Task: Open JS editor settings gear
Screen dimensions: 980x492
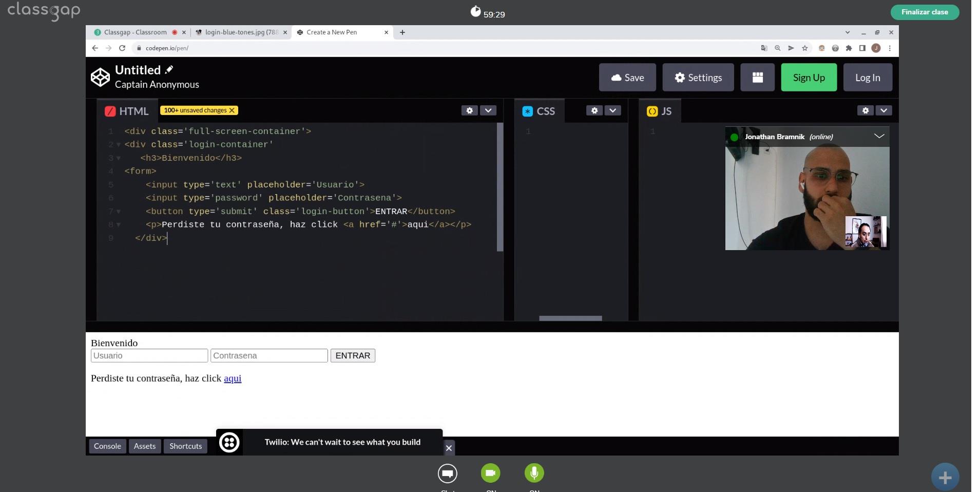Action: (865, 110)
